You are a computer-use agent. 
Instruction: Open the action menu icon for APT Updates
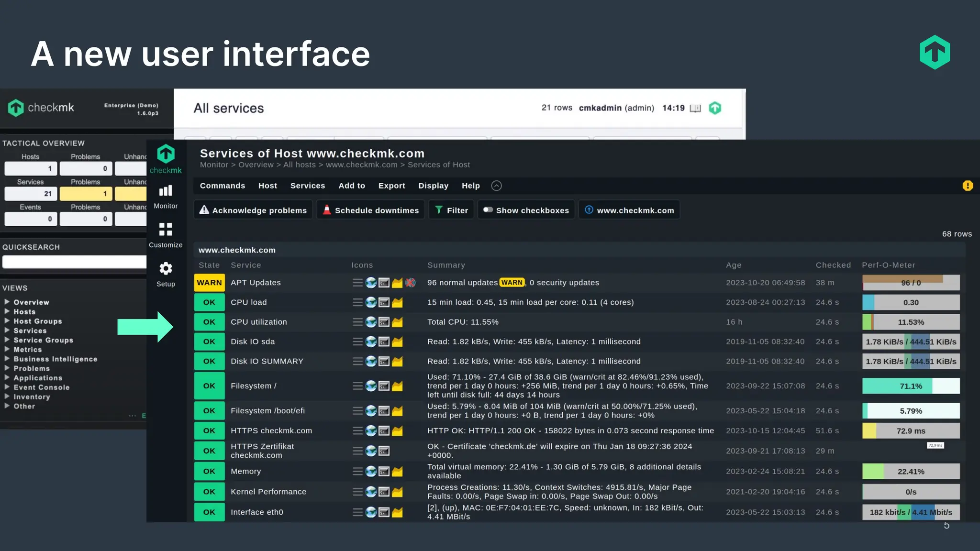pos(357,283)
